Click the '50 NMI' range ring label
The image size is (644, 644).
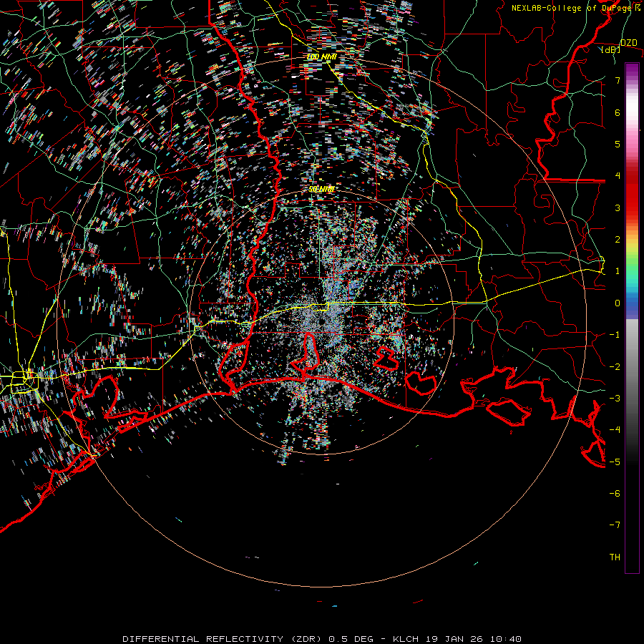321,190
